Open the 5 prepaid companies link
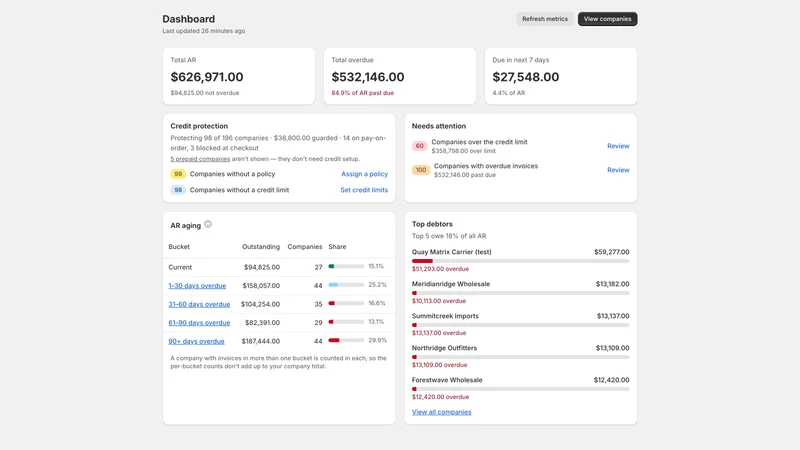800x450 pixels. click(200, 159)
